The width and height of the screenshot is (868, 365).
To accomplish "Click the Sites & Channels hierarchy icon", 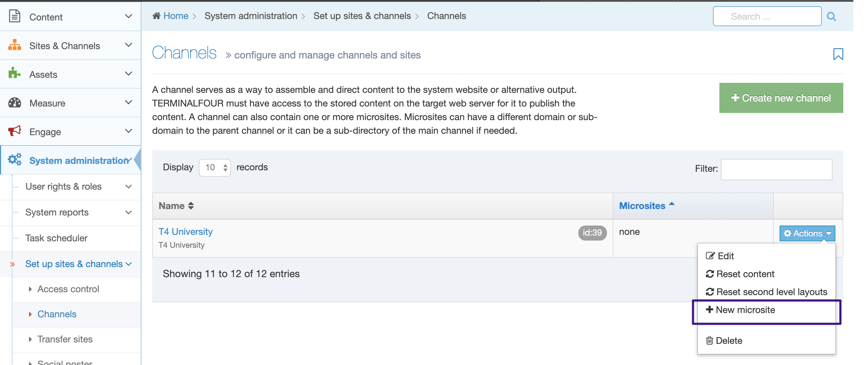I will click(14, 45).
